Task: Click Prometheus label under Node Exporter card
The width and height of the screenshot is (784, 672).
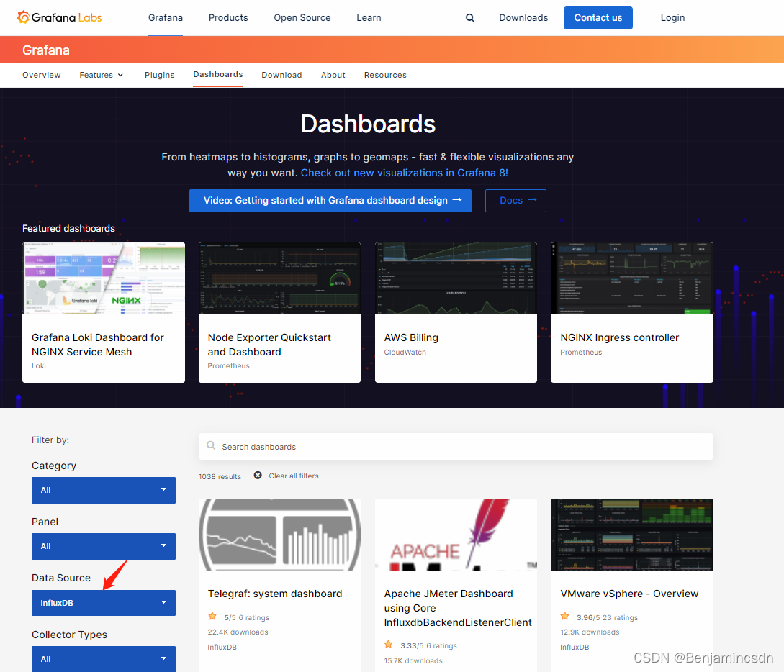Action: coord(228,365)
